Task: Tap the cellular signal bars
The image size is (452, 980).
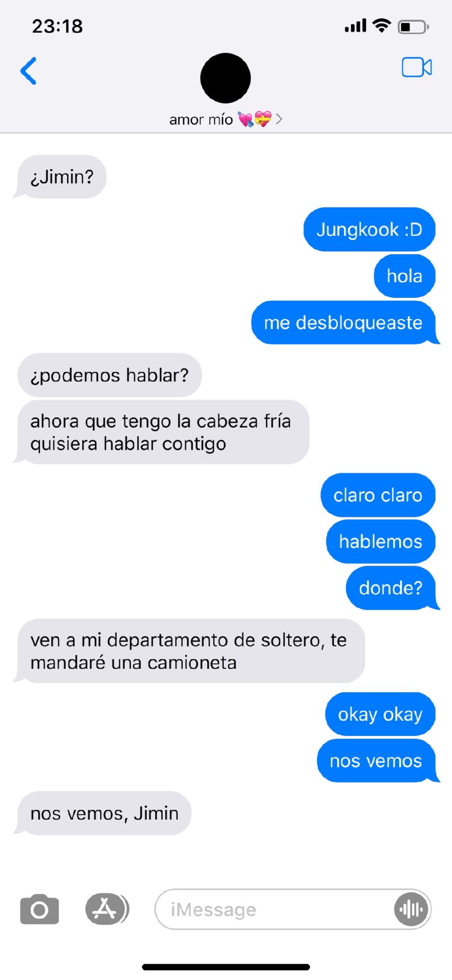Action: (356, 26)
